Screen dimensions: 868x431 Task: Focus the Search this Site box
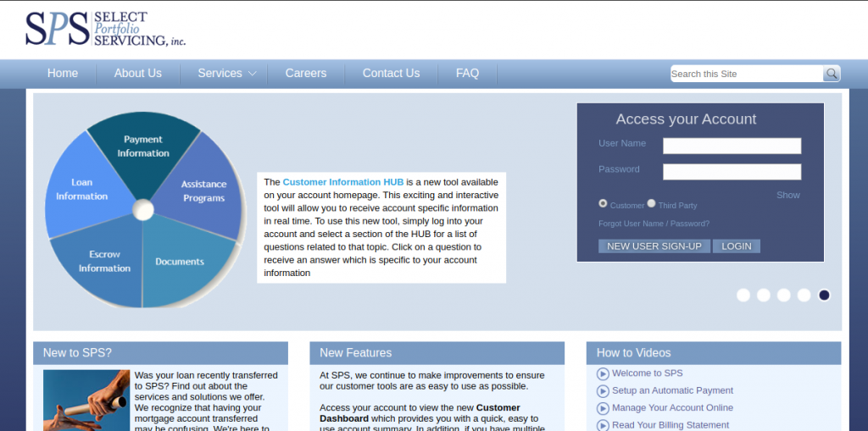coord(746,74)
